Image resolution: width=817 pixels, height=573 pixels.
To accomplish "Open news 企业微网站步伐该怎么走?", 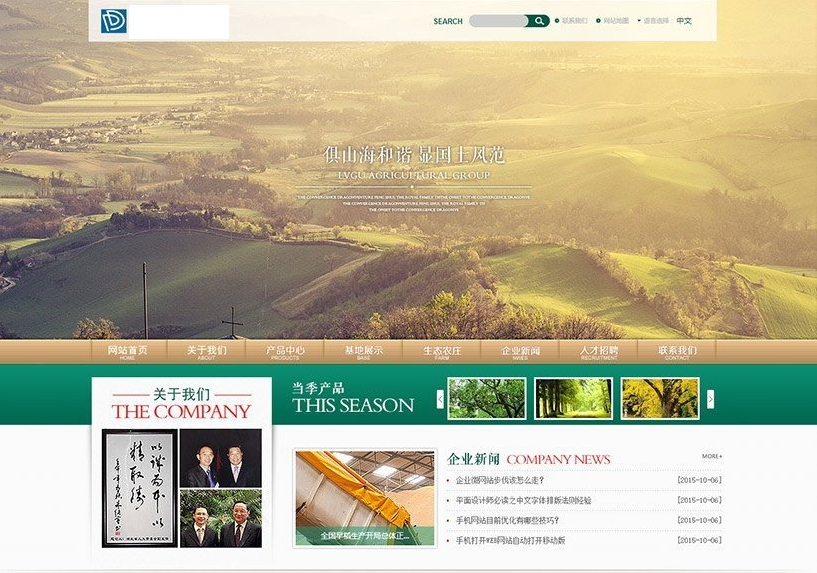I will tap(500, 480).
